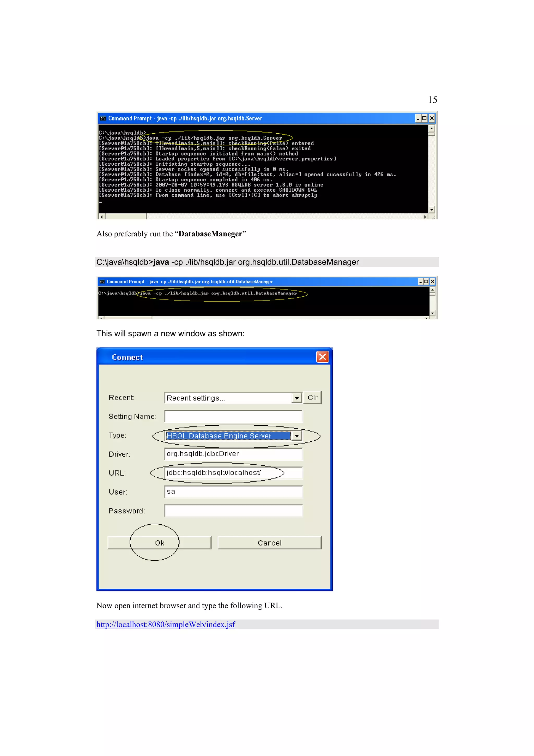The image size is (534, 756).
Task: Click scroll-up arrow in Server Command Prompt
Action: pyautogui.click(x=432, y=128)
